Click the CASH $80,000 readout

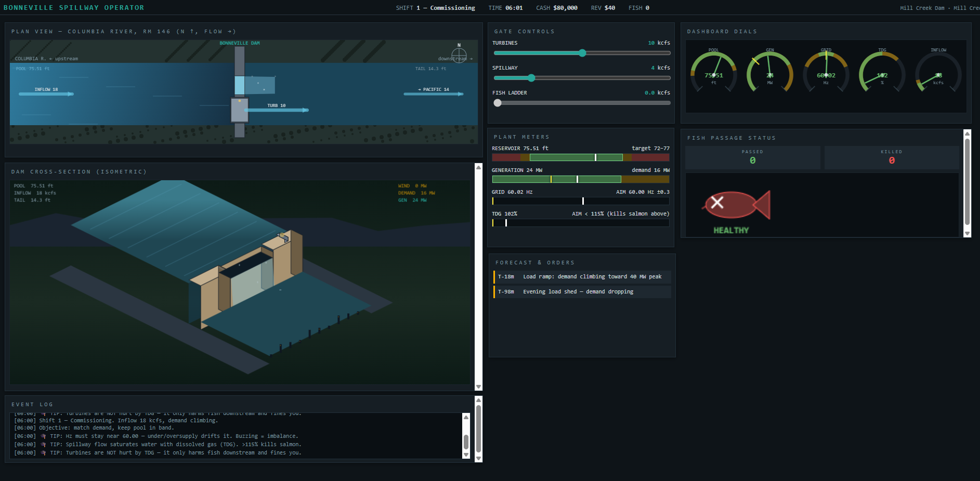click(x=557, y=8)
